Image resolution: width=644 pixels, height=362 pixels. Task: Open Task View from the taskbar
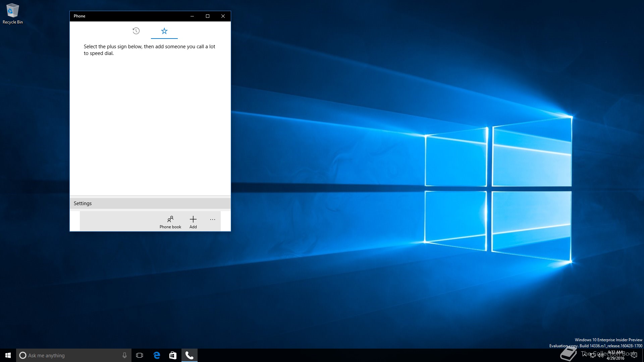140,355
